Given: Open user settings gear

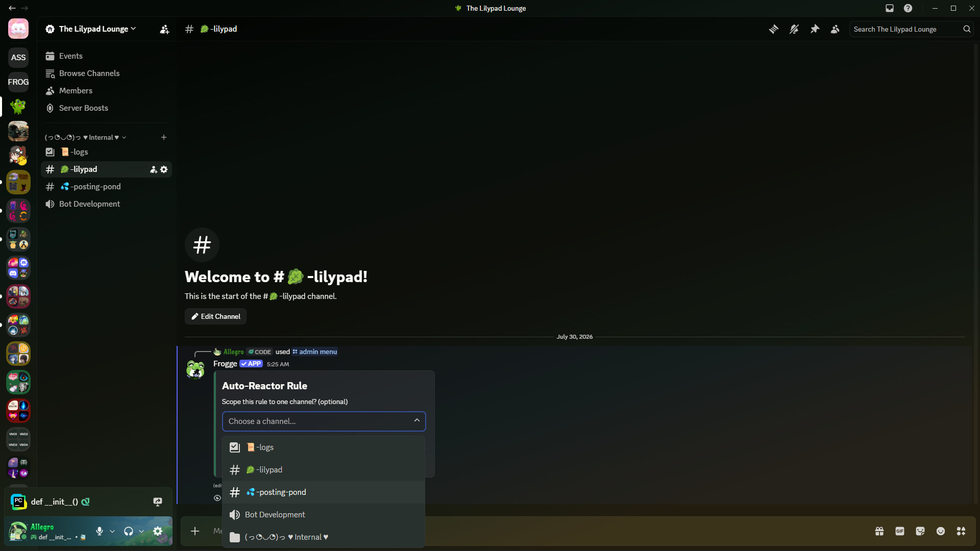Looking at the screenshot, I should (158, 531).
